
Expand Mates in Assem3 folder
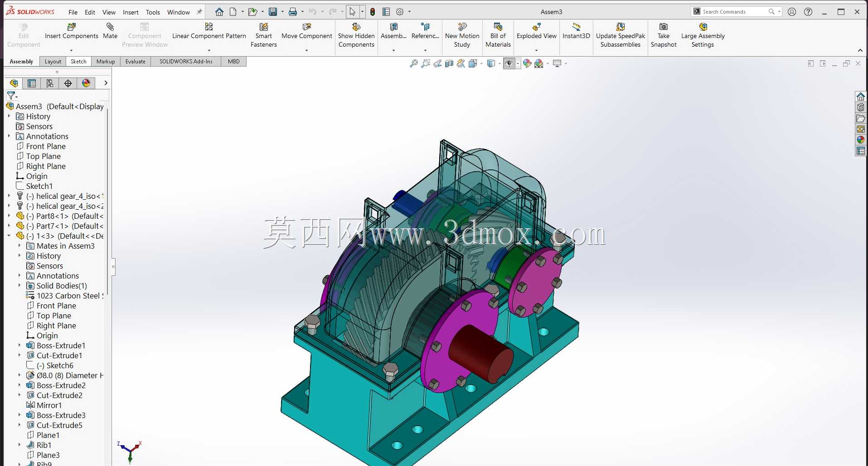(19, 246)
